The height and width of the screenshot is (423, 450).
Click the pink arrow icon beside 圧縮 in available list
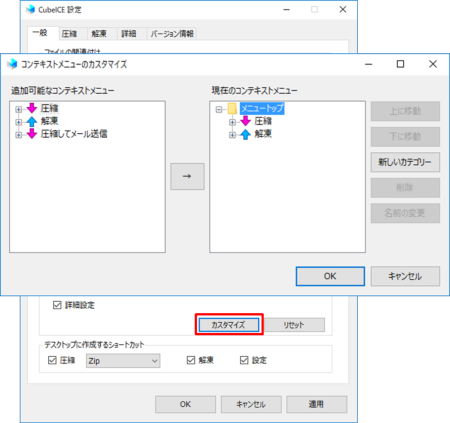tap(32, 108)
